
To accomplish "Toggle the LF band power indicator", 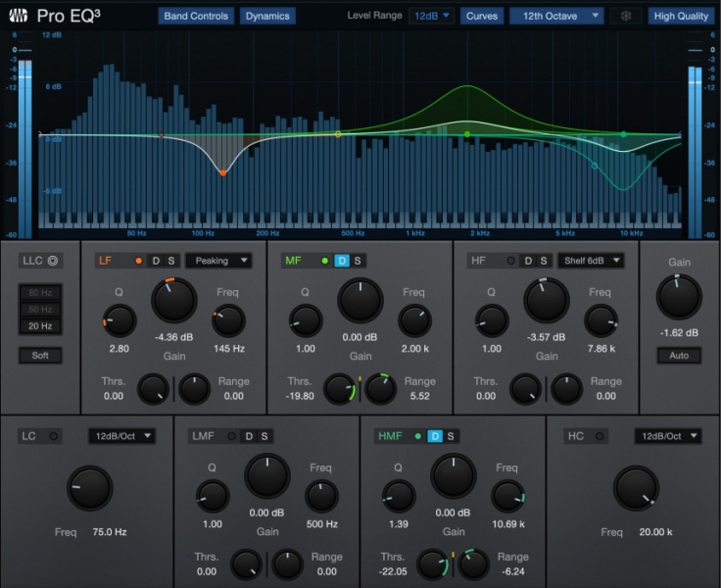I will pyautogui.click(x=138, y=261).
